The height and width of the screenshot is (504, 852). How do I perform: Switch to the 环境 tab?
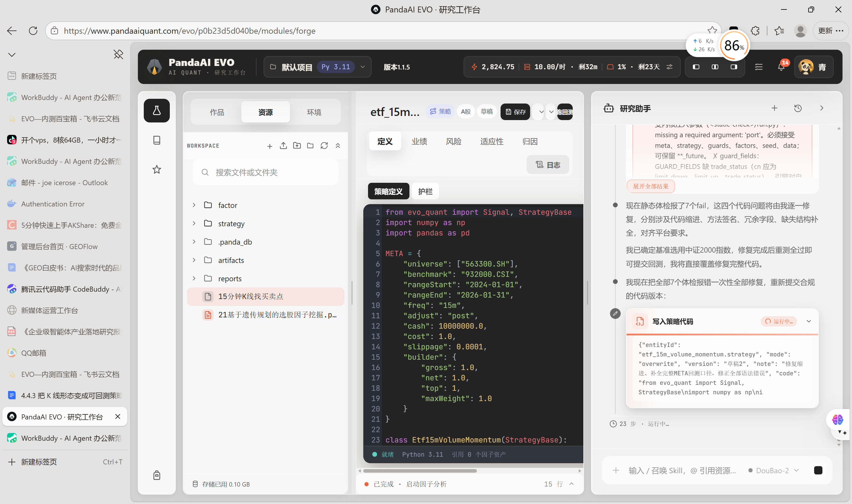[314, 112]
